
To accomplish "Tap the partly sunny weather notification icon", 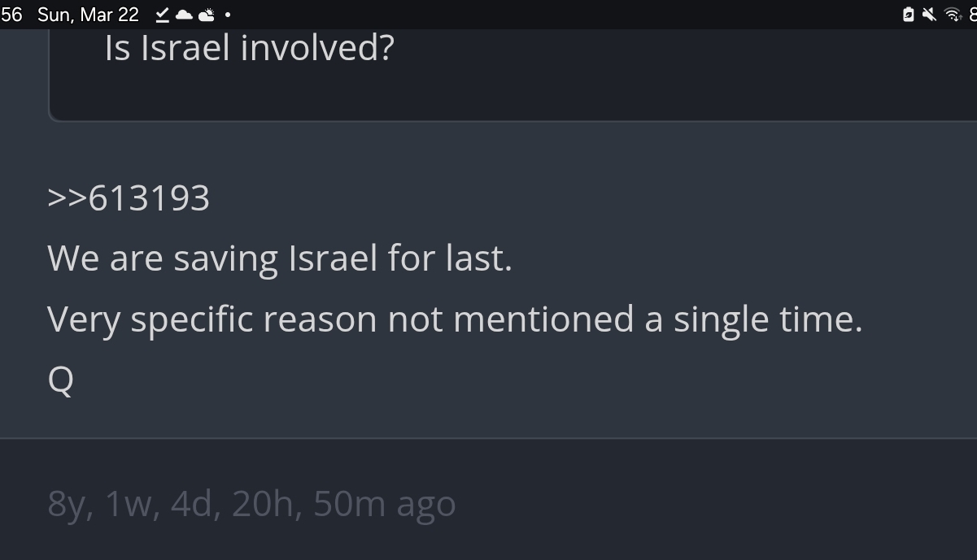I will [x=207, y=15].
